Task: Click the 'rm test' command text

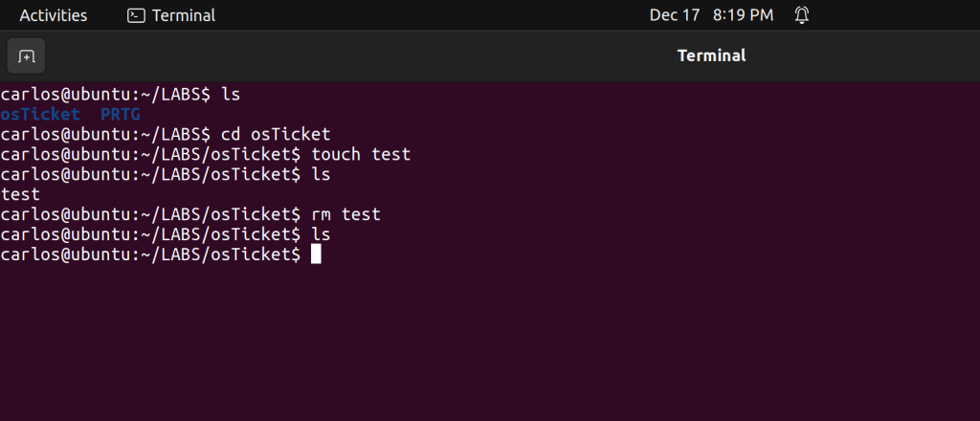Action: [345, 214]
